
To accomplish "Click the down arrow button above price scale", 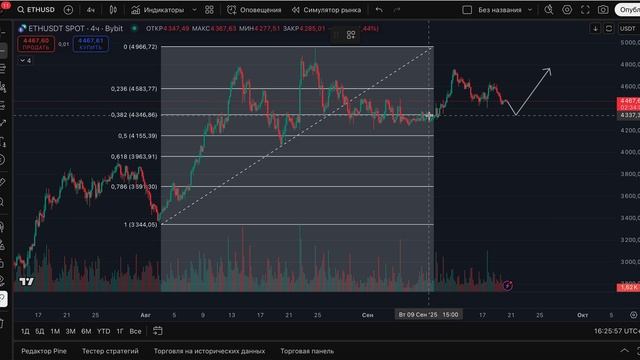I will coord(595,29).
